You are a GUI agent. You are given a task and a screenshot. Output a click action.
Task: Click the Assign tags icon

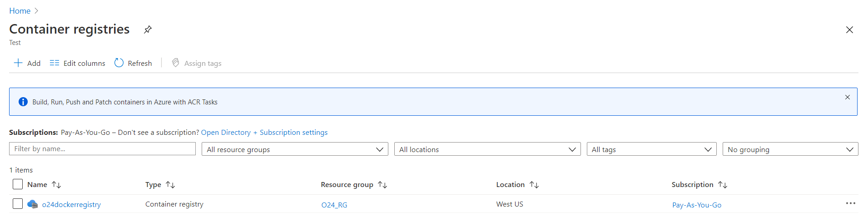pos(176,63)
